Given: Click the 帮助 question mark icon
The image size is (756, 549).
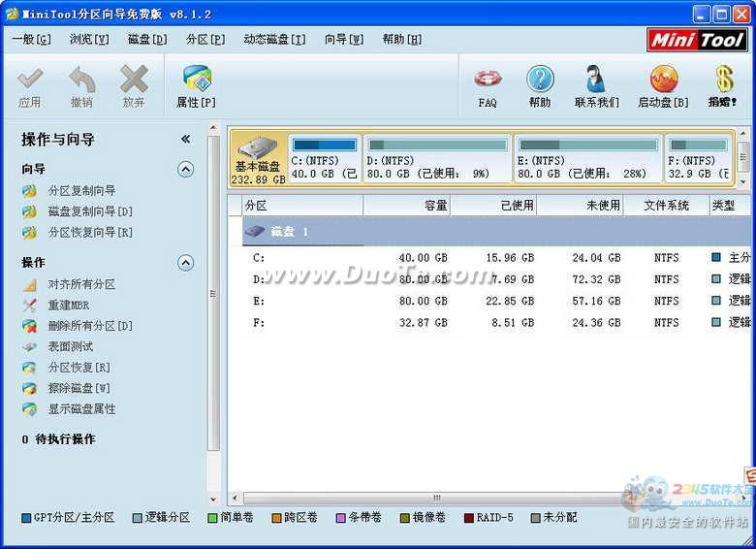Looking at the screenshot, I should point(540,81).
